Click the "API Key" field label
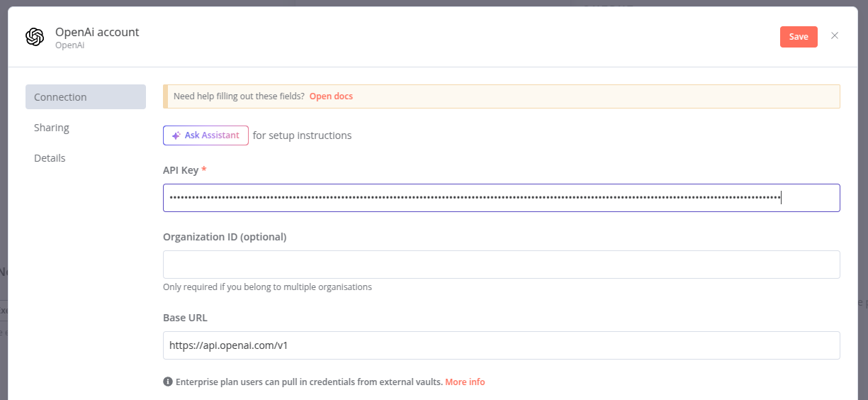Screen dimensions: 868x400 181,170
